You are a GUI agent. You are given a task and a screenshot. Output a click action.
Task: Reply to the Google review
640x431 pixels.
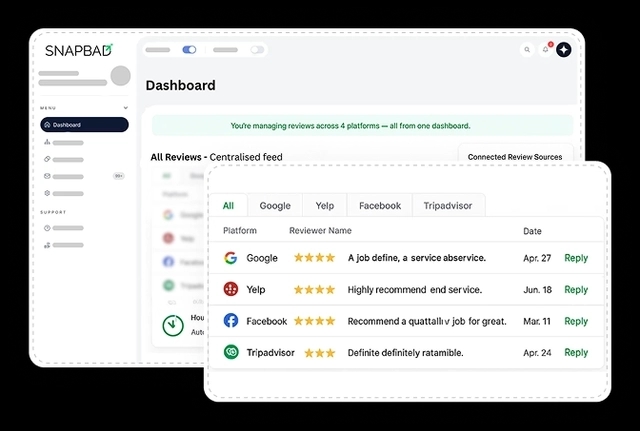576,258
